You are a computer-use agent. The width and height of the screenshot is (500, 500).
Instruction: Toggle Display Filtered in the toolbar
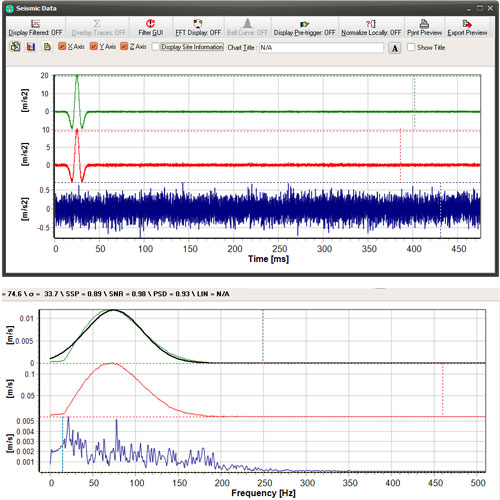[x=35, y=27]
